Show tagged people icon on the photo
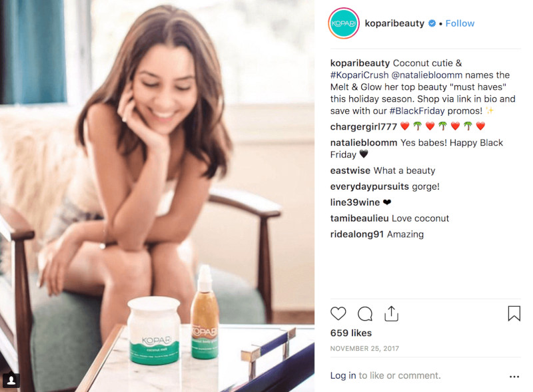 click(11, 380)
